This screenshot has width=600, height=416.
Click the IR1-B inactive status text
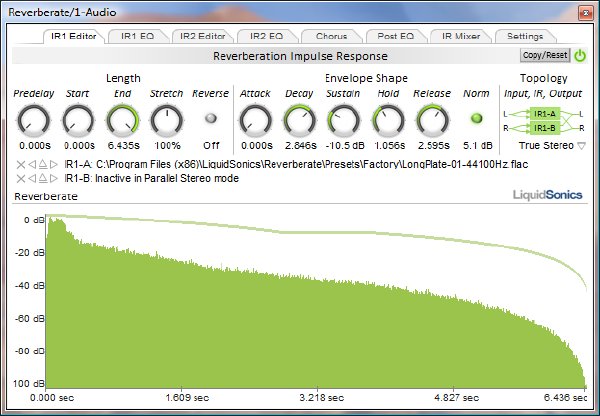pyautogui.click(x=167, y=178)
